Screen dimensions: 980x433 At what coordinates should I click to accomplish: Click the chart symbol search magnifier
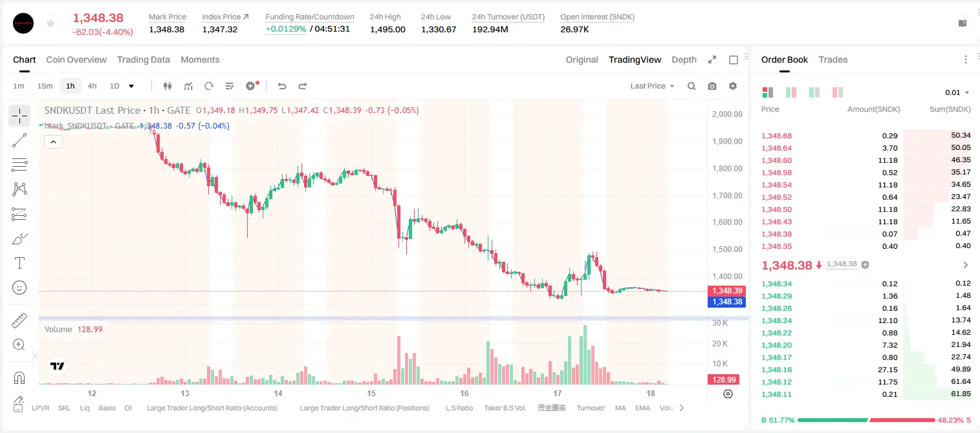(691, 86)
